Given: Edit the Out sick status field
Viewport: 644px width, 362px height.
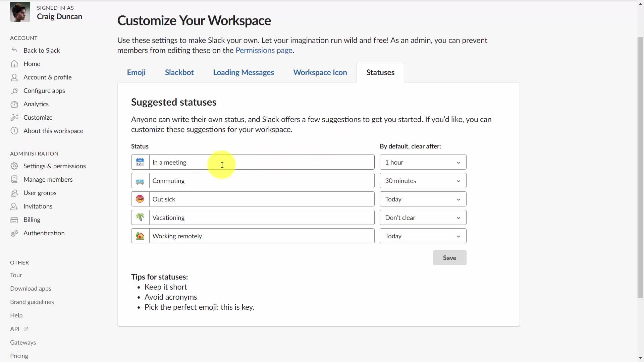Looking at the screenshot, I should tap(262, 199).
